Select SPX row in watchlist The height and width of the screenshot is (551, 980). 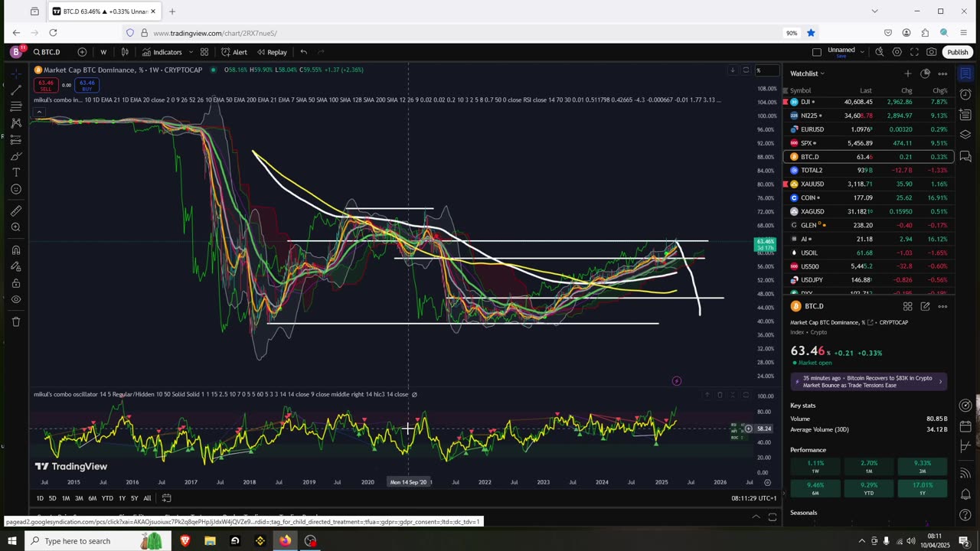click(868, 143)
